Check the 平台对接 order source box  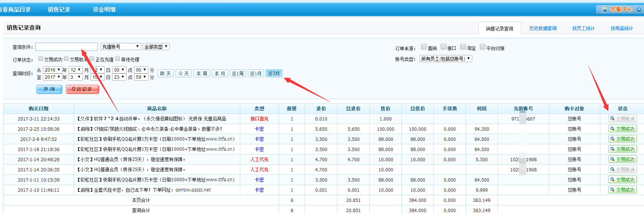click(482, 47)
